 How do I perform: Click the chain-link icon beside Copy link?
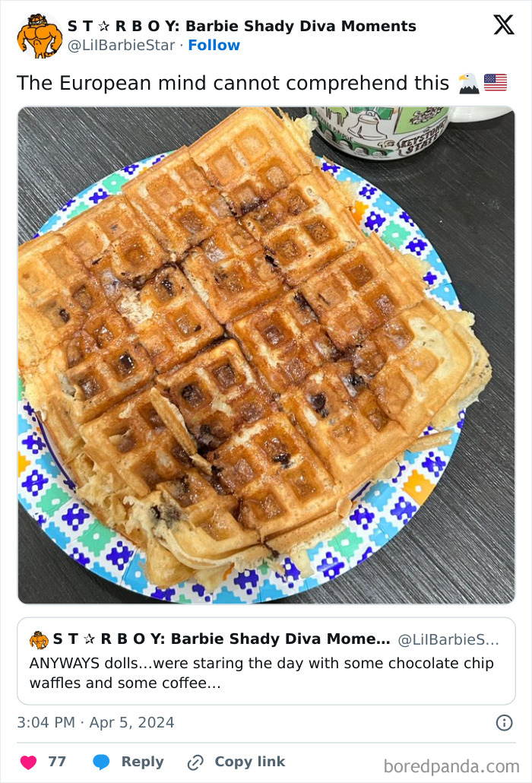click(x=195, y=762)
